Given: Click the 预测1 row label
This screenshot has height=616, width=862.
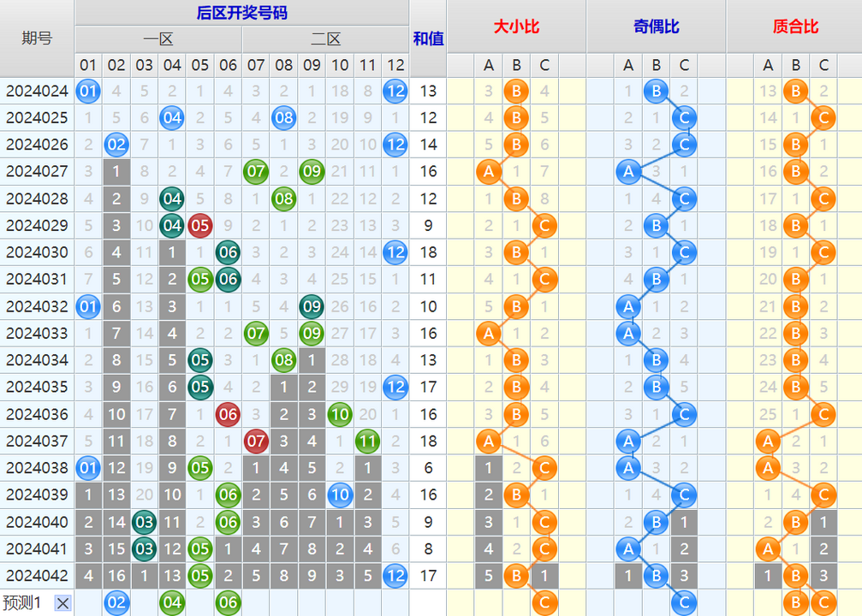Looking at the screenshot, I should pyautogui.click(x=22, y=603).
